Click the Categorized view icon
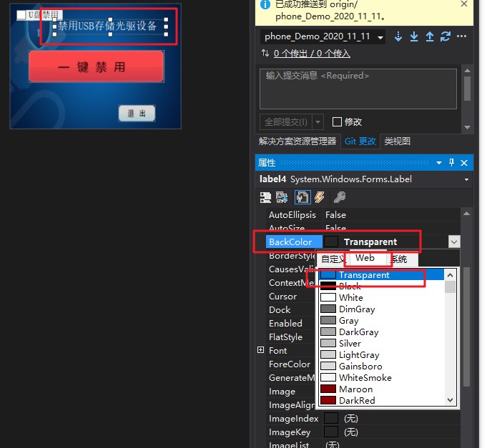Image resolution: width=487 pixels, height=448 pixels. point(265,197)
